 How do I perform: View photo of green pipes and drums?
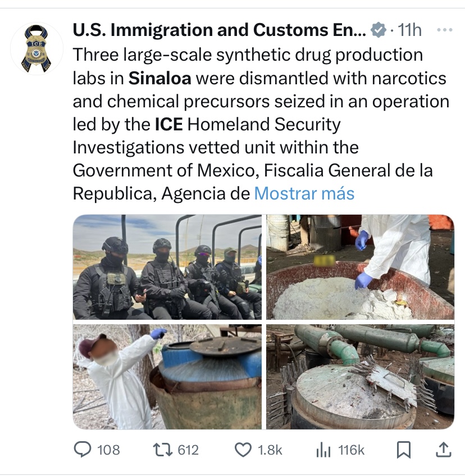(x=360, y=377)
